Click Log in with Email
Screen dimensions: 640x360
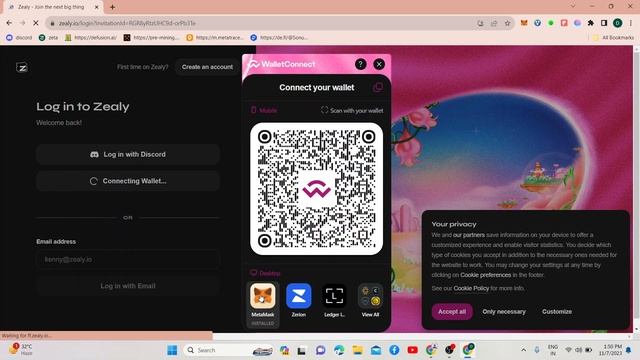pos(128,286)
